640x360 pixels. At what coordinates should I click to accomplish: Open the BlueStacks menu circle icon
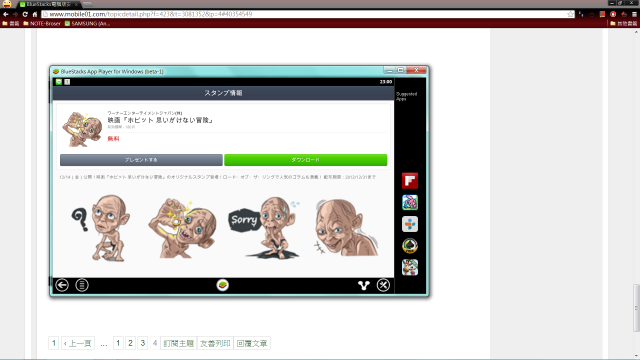(x=82, y=285)
